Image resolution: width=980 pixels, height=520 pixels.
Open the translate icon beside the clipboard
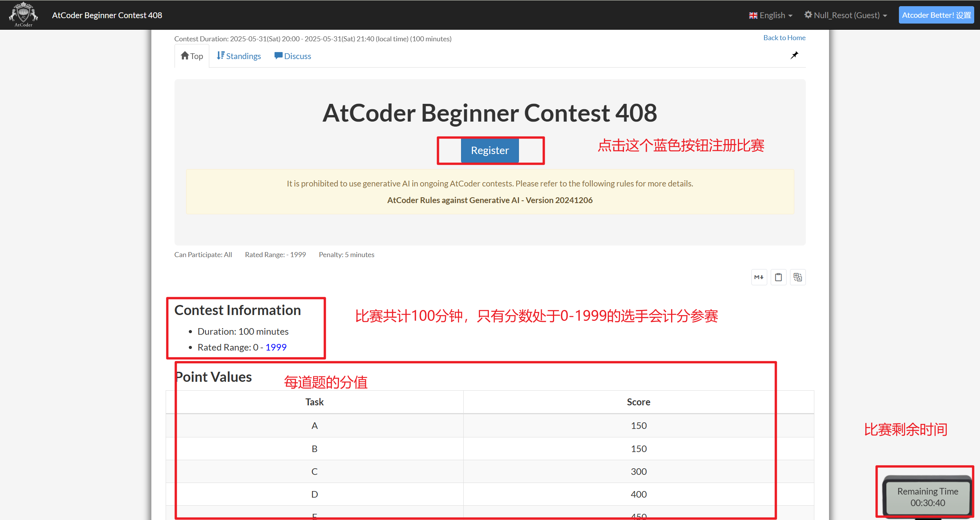pyautogui.click(x=798, y=277)
